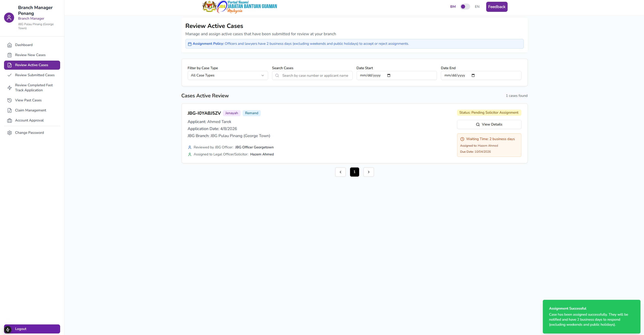
Task: Click the user avatar profile icon
Action: tap(9, 18)
